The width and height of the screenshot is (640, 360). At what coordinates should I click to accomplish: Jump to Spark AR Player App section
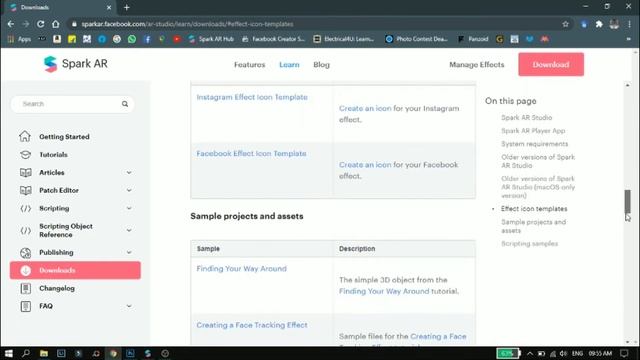pos(533,131)
